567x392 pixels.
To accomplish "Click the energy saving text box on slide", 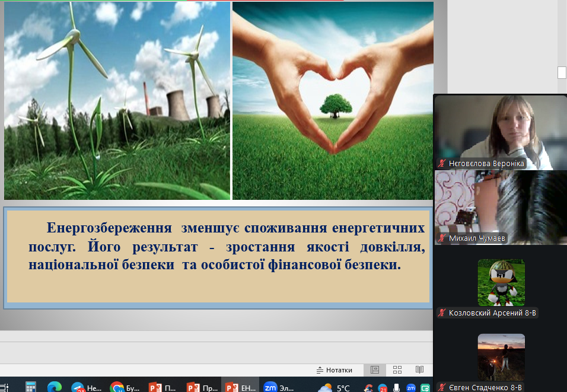I will click(217, 257).
